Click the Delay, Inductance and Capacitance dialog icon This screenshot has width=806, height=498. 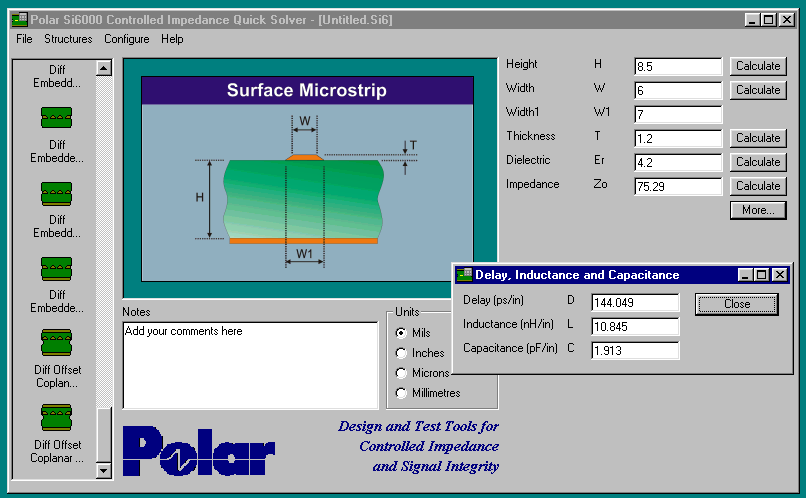click(464, 274)
